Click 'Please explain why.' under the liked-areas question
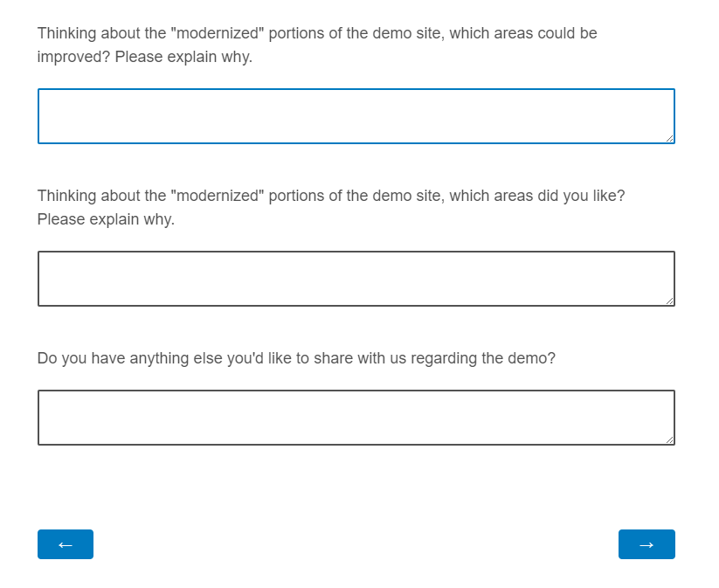 pos(106,219)
